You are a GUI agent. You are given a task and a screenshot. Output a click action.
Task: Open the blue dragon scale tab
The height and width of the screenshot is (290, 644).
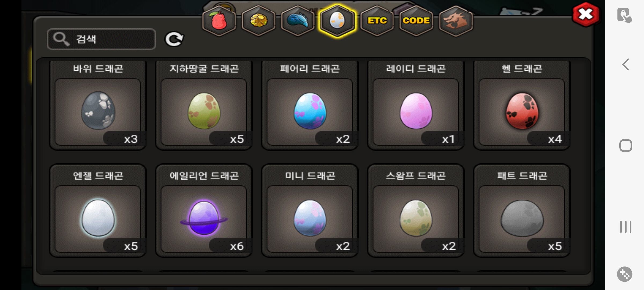[x=298, y=21]
